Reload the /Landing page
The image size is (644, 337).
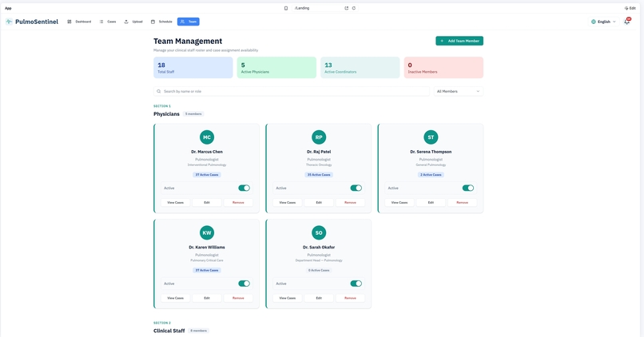354,8
